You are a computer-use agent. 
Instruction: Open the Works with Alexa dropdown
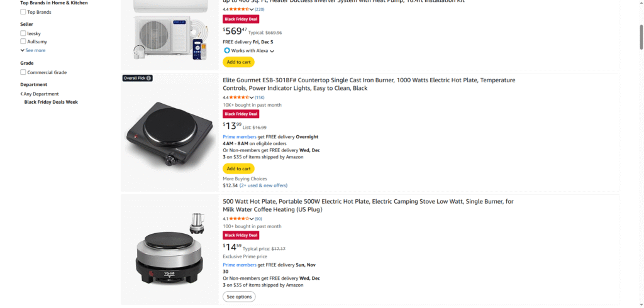(x=272, y=51)
